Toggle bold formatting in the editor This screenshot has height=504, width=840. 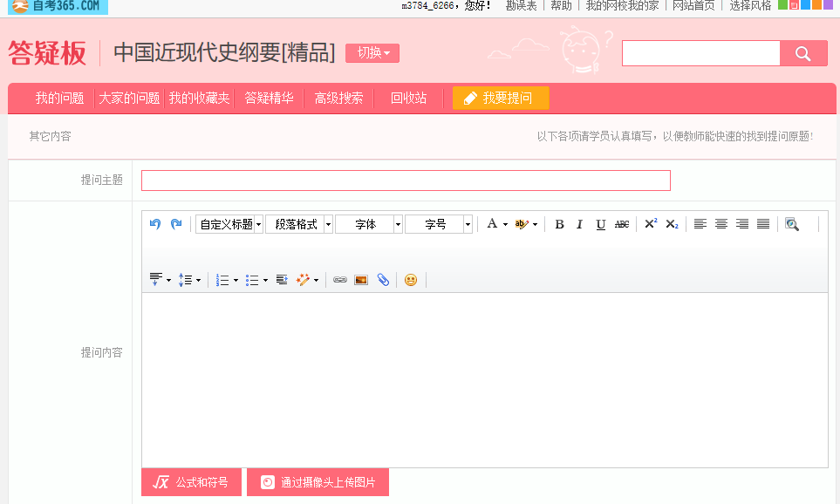click(559, 224)
